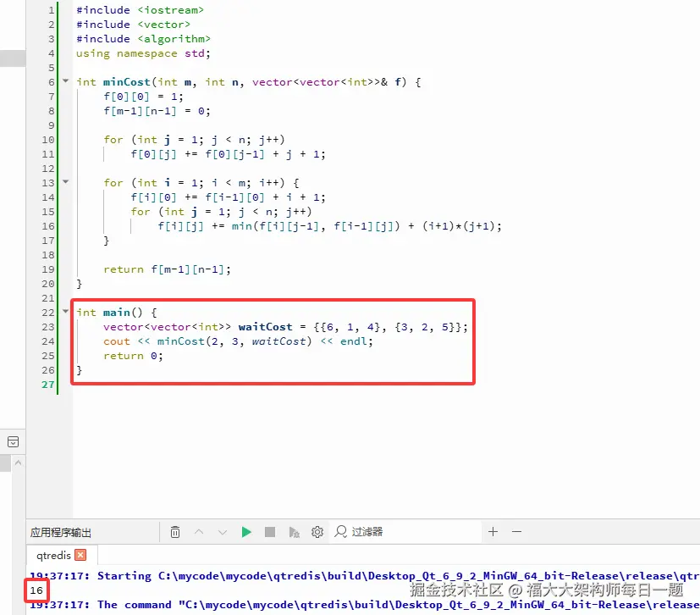Image resolution: width=700 pixels, height=615 pixels.
Task: Click the #include <algorithm> line
Action: (x=143, y=39)
